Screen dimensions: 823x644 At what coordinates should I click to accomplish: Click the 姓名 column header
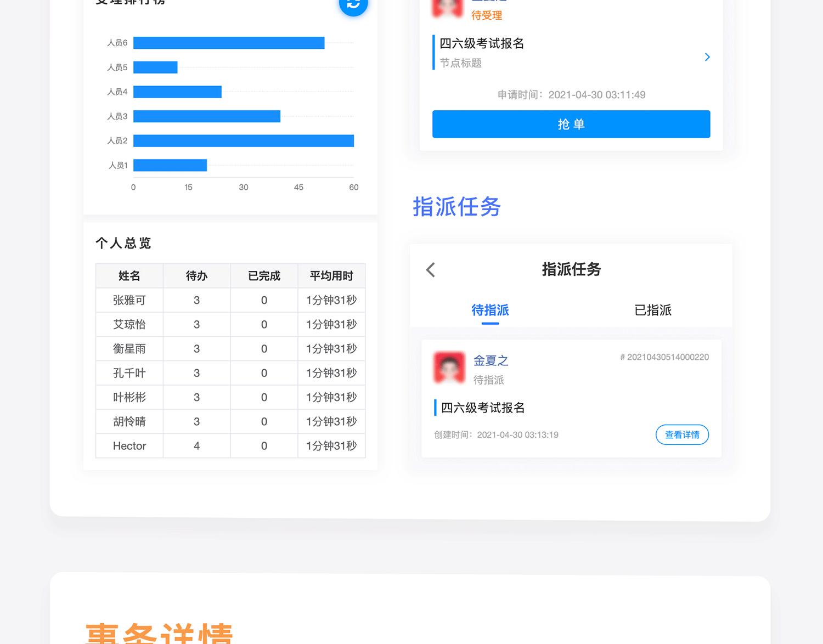tap(129, 276)
